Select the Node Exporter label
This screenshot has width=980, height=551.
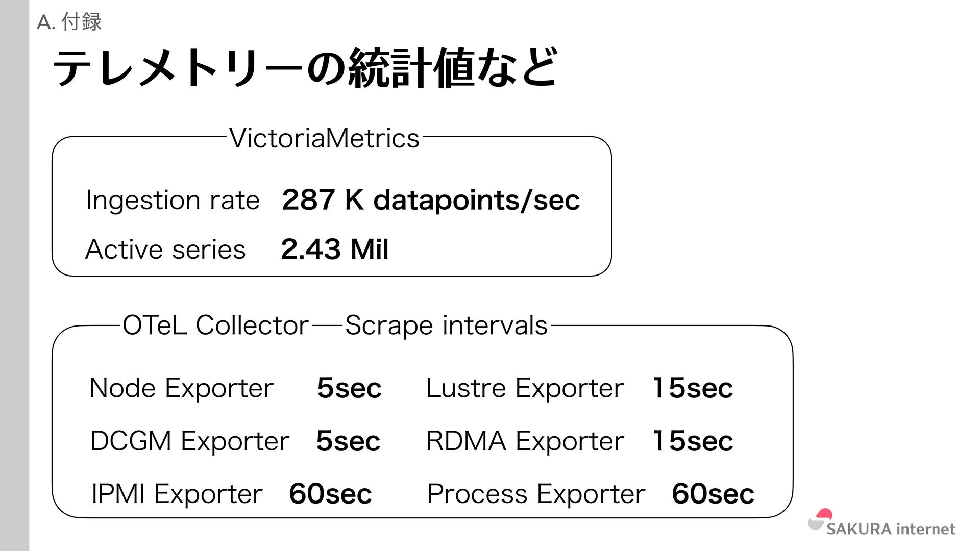(181, 388)
